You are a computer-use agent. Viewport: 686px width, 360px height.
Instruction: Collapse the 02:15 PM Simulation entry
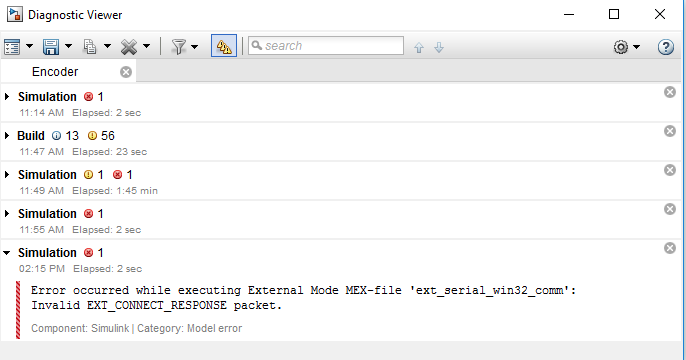pyautogui.click(x=7, y=253)
